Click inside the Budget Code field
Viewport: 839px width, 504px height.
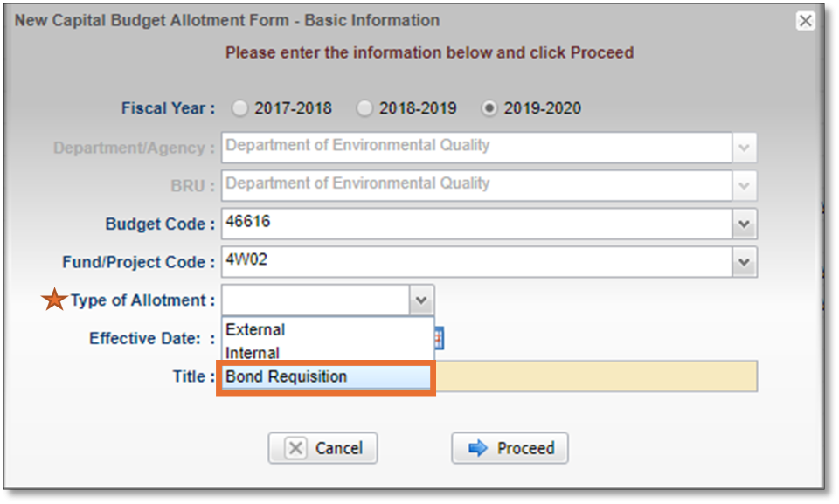476,224
